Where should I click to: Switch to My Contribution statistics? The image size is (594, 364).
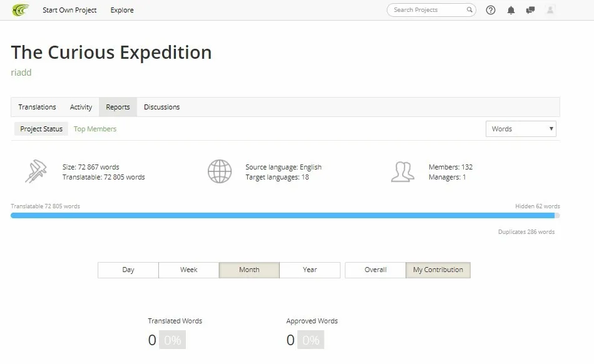[x=438, y=270]
